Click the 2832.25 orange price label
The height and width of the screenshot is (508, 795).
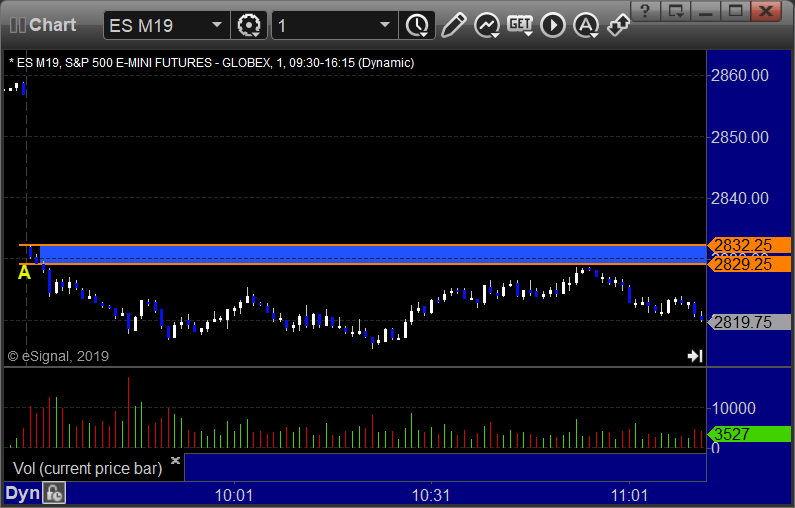point(749,245)
